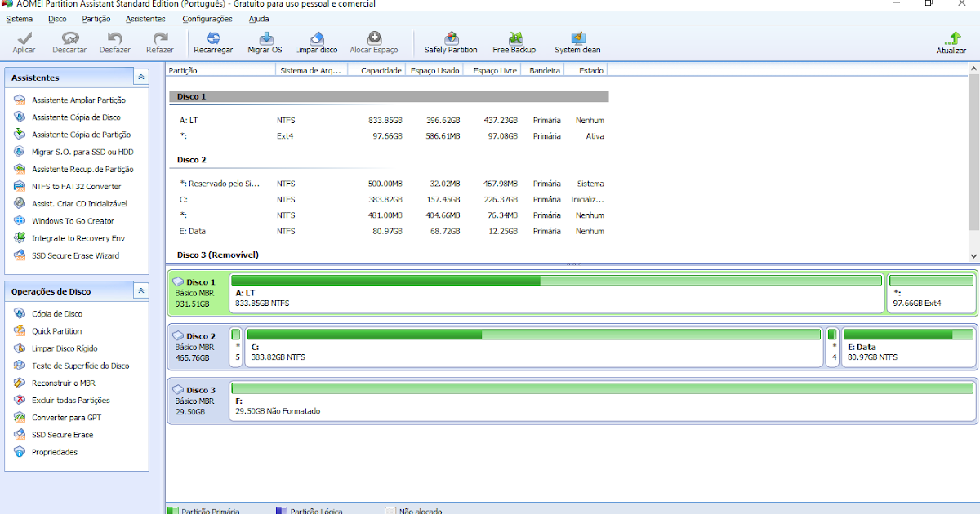Select the Disco 1 header in the list
980x514 pixels.
tap(389, 96)
